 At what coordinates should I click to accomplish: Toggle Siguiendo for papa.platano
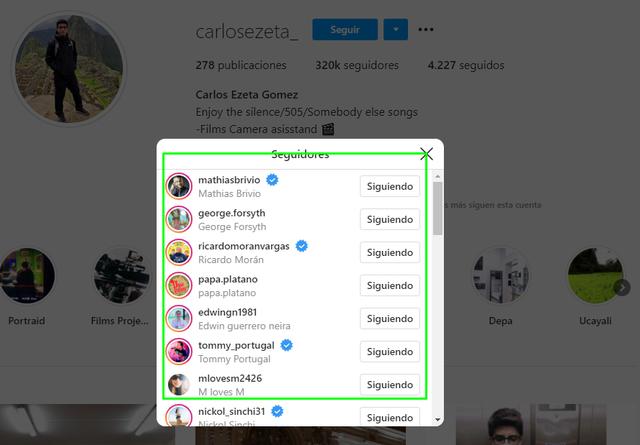pyautogui.click(x=390, y=285)
